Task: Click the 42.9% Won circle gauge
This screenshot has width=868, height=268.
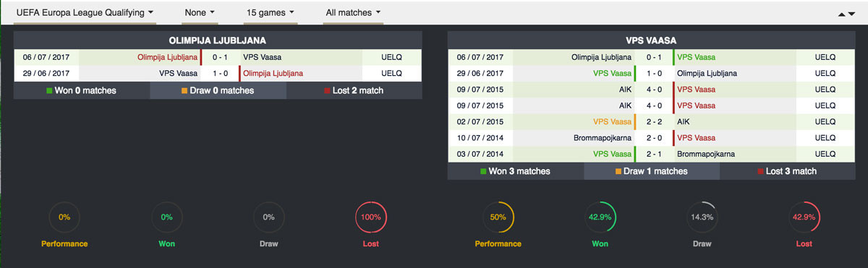Action: pyautogui.click(x=600, y=217)
